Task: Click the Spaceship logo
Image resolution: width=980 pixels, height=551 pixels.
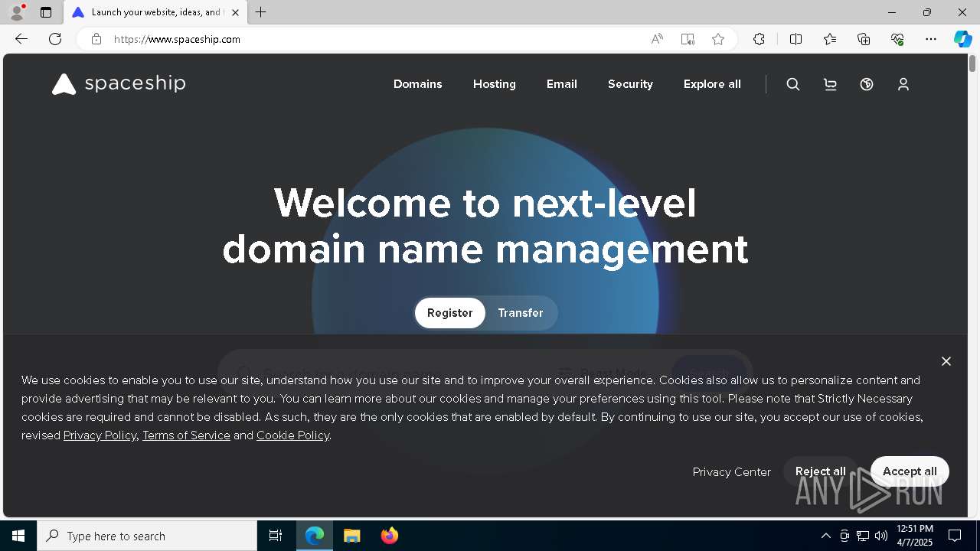Action: (x=119, y=83)
